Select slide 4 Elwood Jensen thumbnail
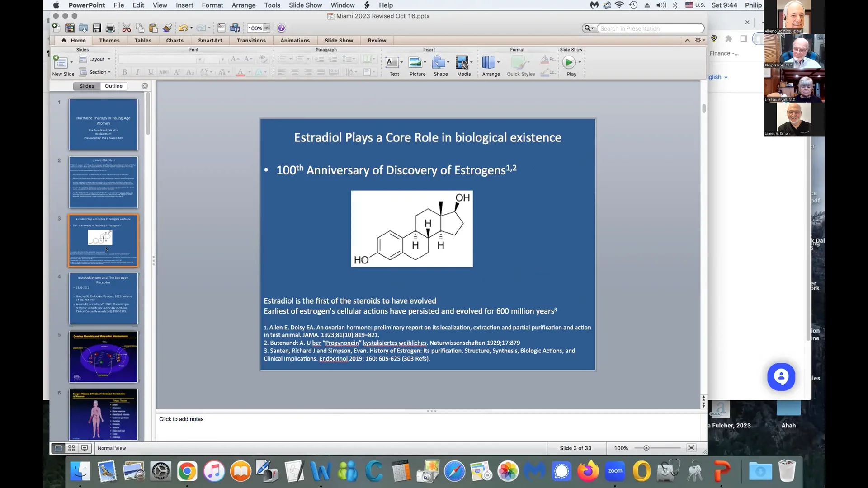 (103, 299)
